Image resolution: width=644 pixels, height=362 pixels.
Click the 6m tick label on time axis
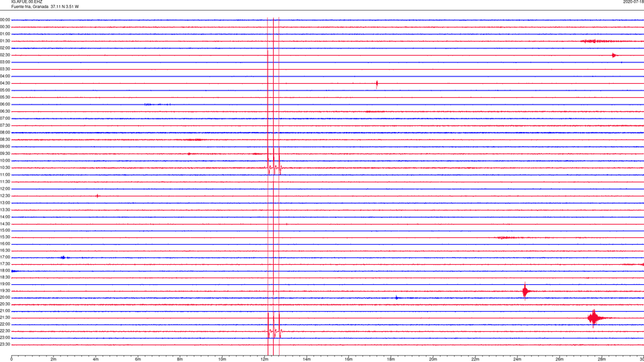(x=138, y=359)
